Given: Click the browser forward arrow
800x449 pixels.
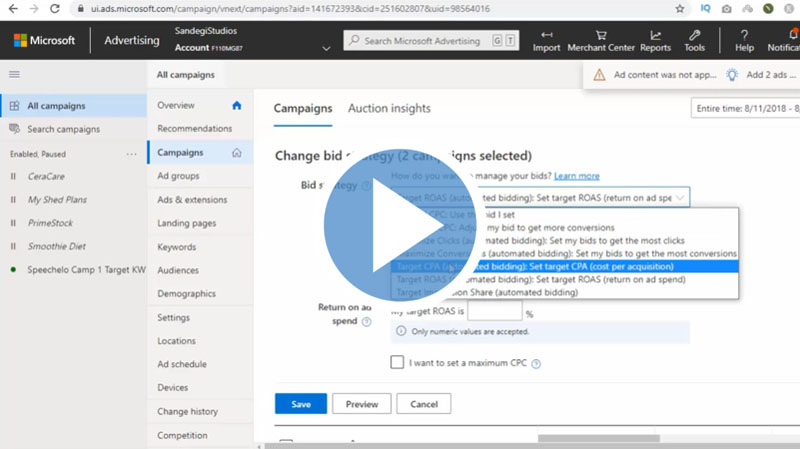Looking at the screenshot, I should pos(34,9).
